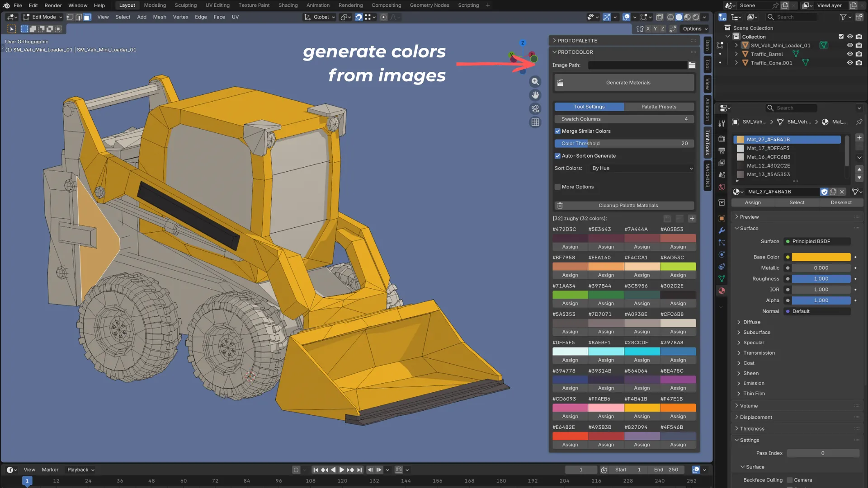868x488 pixels.
Task: Disable the Merge Similar Colors checkbox
Action: pyautogui.click(x=558, y=131)
